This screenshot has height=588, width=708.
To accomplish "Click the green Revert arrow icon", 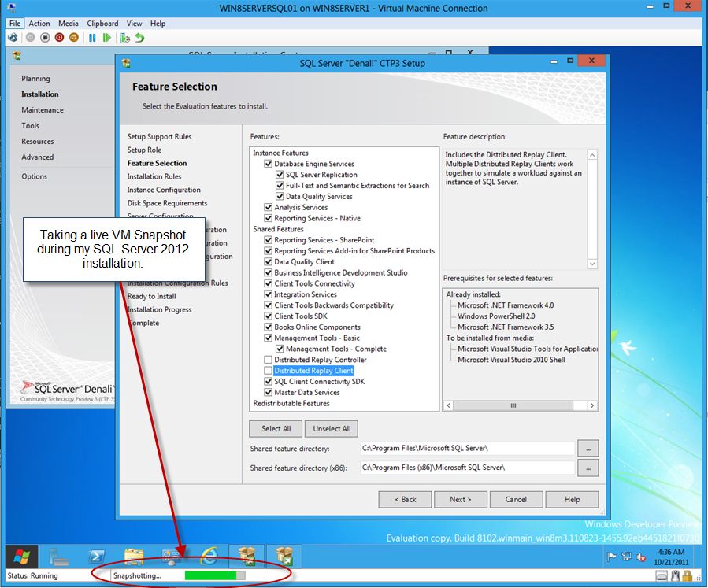I will coord(139,38).
